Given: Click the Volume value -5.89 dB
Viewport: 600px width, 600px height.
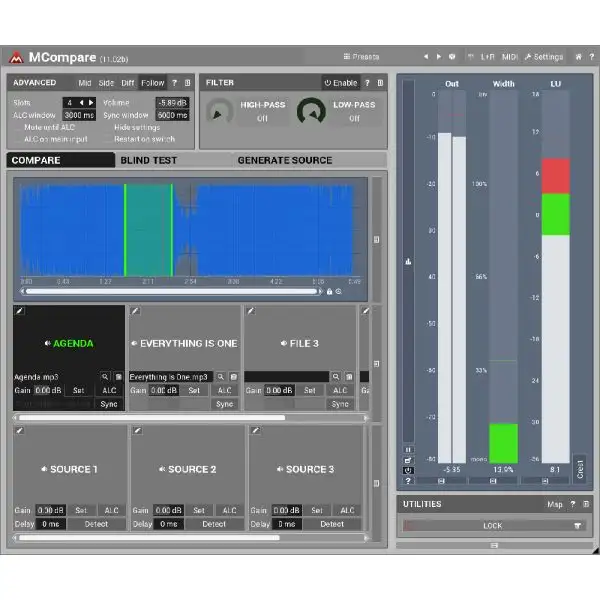Looking at the screenshot, I should [172, 103].
